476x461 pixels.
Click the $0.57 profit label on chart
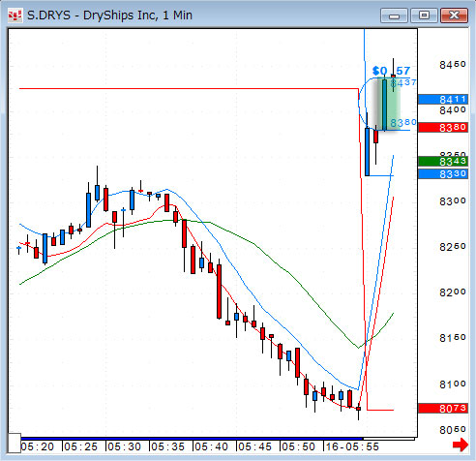391,71
